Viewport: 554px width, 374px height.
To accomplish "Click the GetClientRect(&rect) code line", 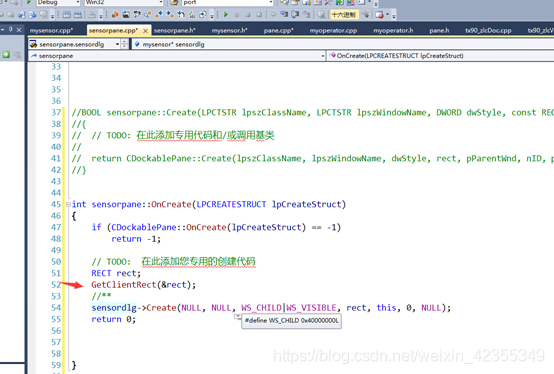I will coord(143,285).
